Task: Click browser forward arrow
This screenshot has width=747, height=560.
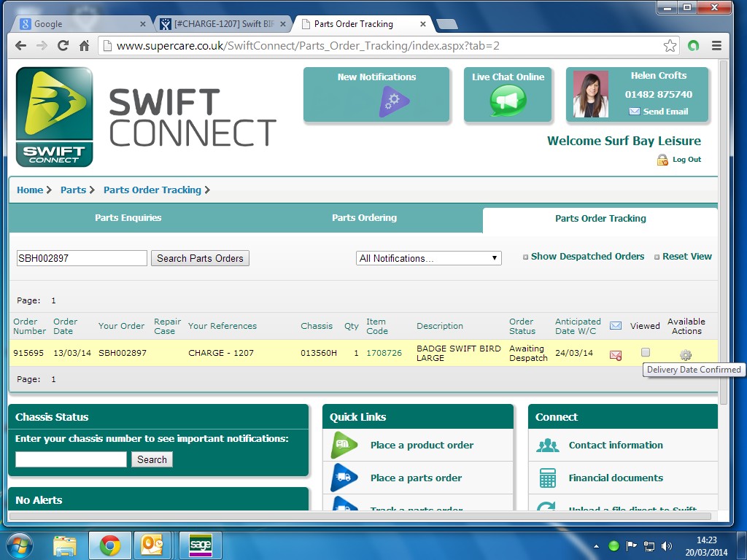Action: tap(42, 46)
